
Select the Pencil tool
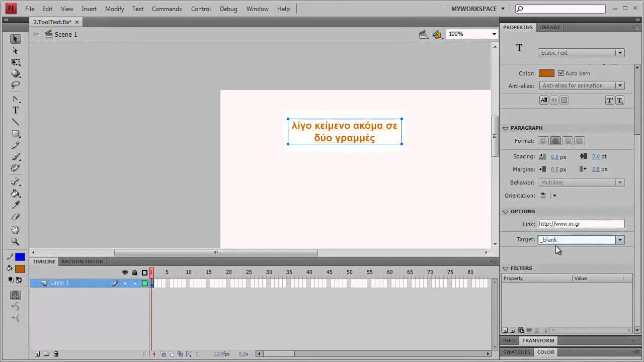click(16, 145)
